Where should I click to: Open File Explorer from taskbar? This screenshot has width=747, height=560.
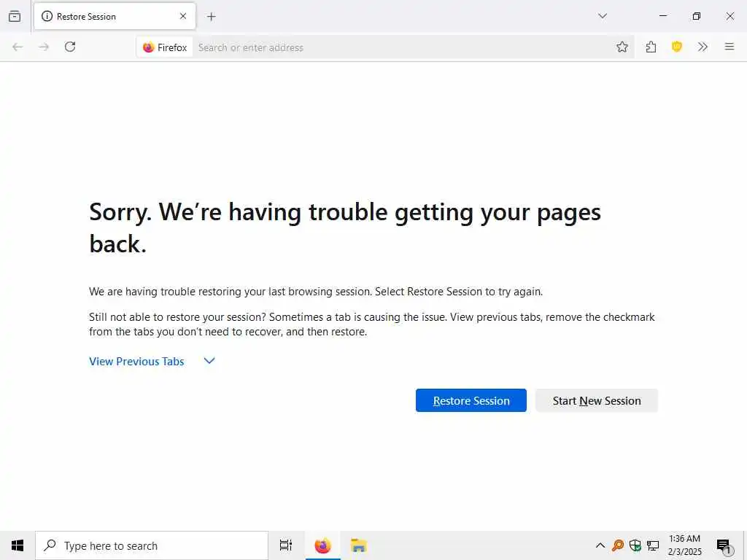(x=358, y=545)
